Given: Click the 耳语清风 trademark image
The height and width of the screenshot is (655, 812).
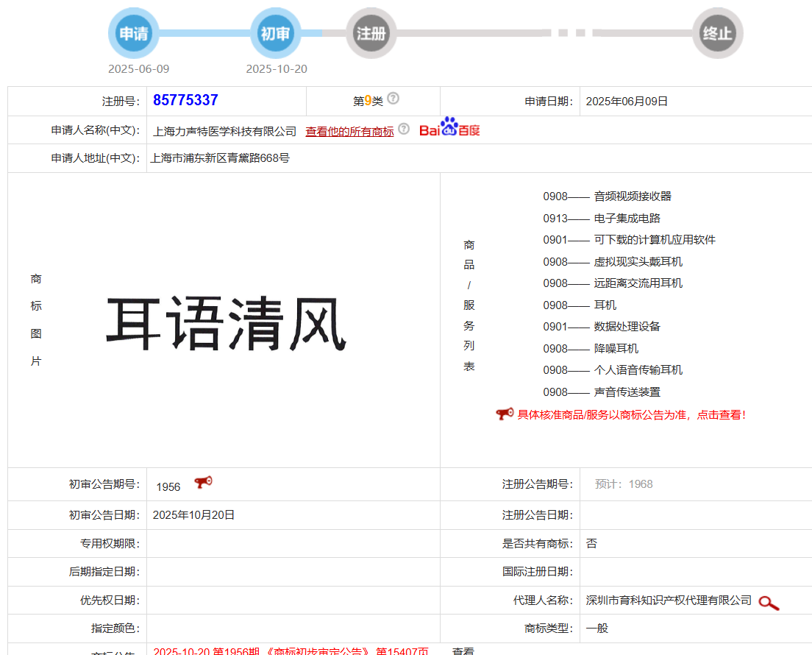Looking at the screenshot, I should coord(226,323).
